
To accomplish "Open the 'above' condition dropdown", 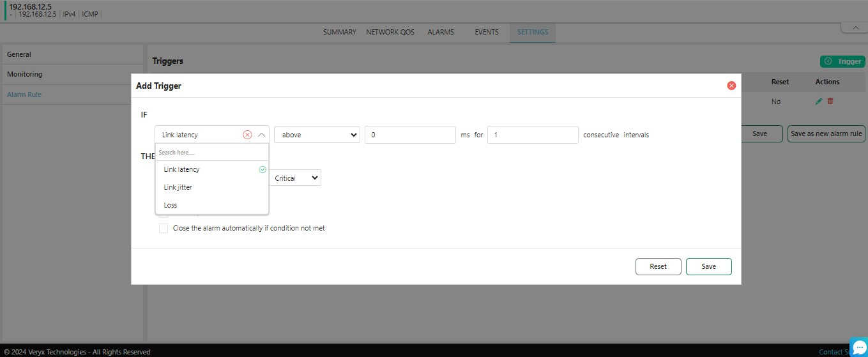I will [x=317, y=135].
